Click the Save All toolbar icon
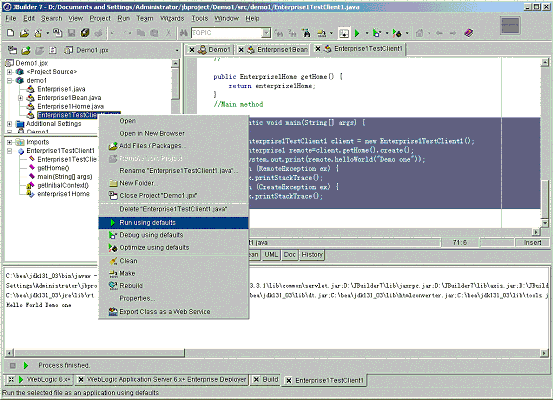This screenshot has height=400, width=553. click(85, 33)
